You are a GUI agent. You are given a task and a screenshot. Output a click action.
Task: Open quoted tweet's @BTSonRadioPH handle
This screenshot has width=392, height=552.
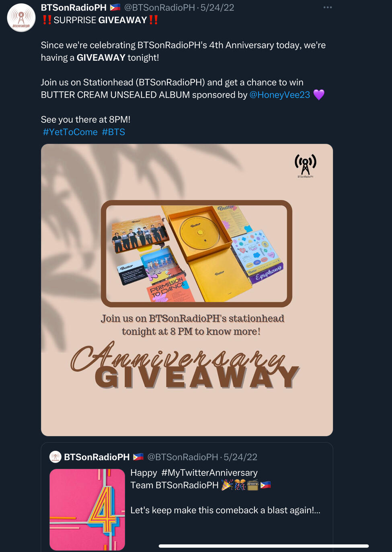(x=183, y=457)
